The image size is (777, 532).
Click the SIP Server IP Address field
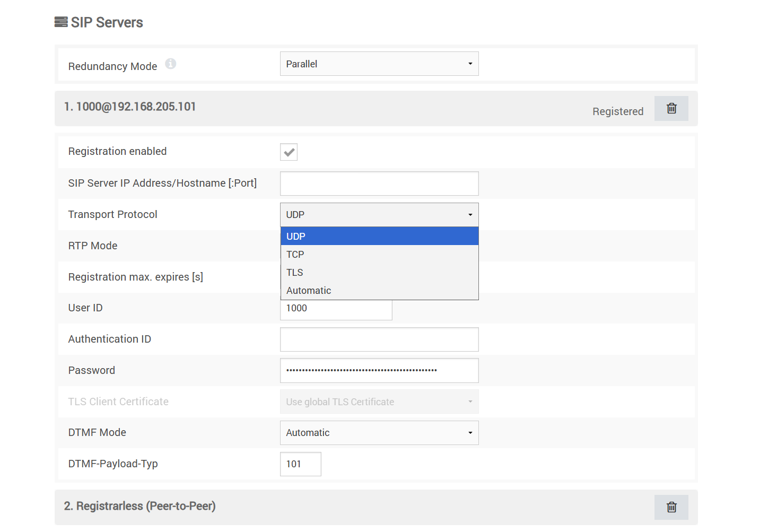[379, 184]
